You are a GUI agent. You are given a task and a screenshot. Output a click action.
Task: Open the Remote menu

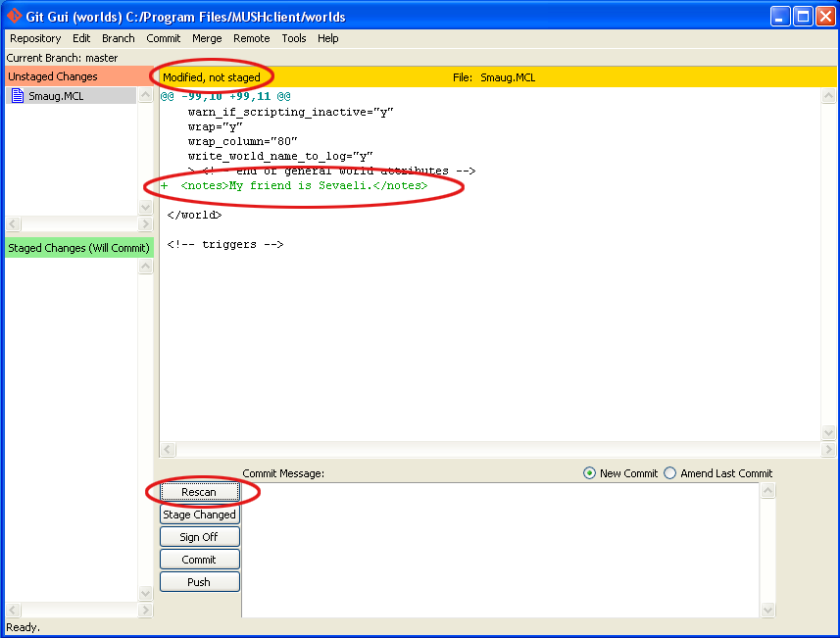click(251, 38)
